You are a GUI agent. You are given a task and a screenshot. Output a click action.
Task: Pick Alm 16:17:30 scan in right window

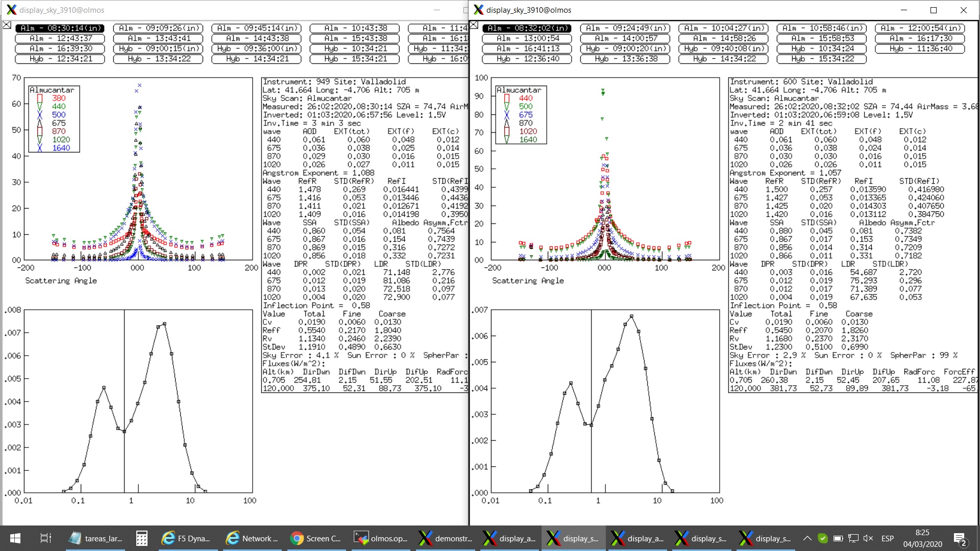(x=920, y=38)
